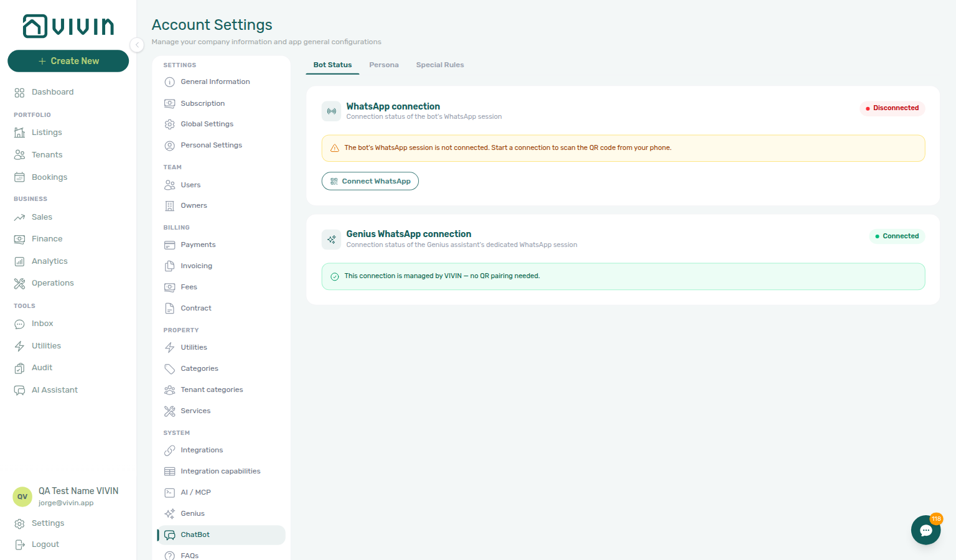
Task: Open Utilities under Property settings
Action: 221,347
